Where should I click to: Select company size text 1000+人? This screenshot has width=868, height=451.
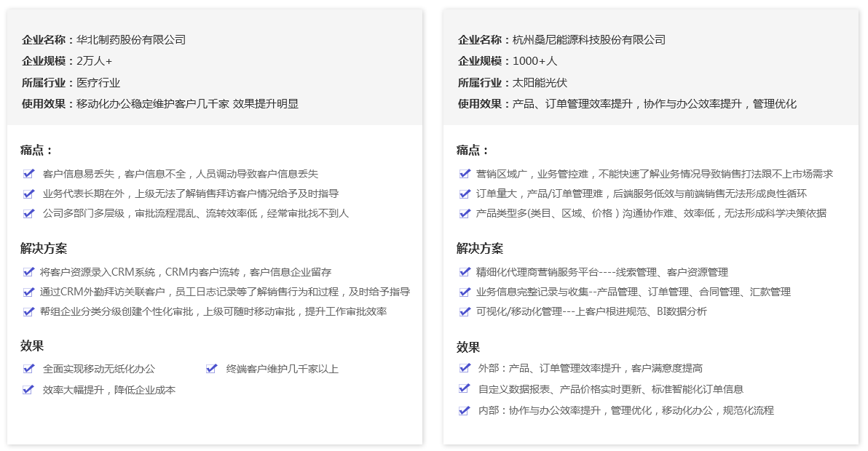coord(534,61)
